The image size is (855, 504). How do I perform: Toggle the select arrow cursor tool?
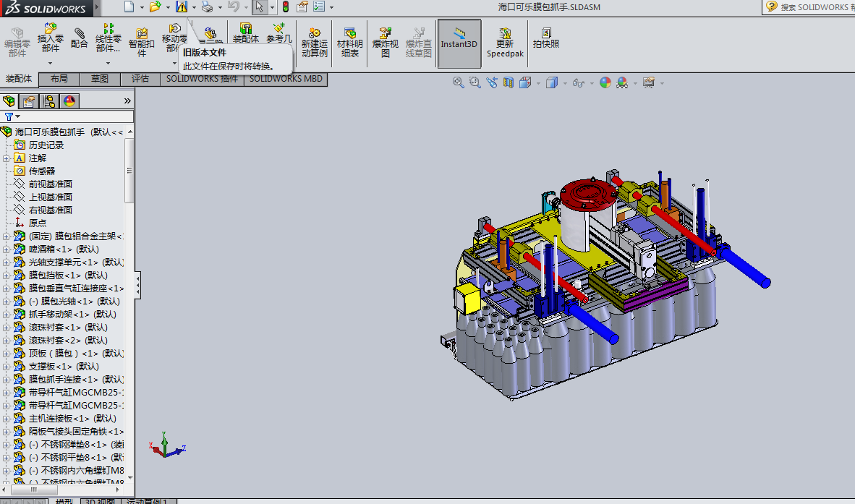click(259, 7)
